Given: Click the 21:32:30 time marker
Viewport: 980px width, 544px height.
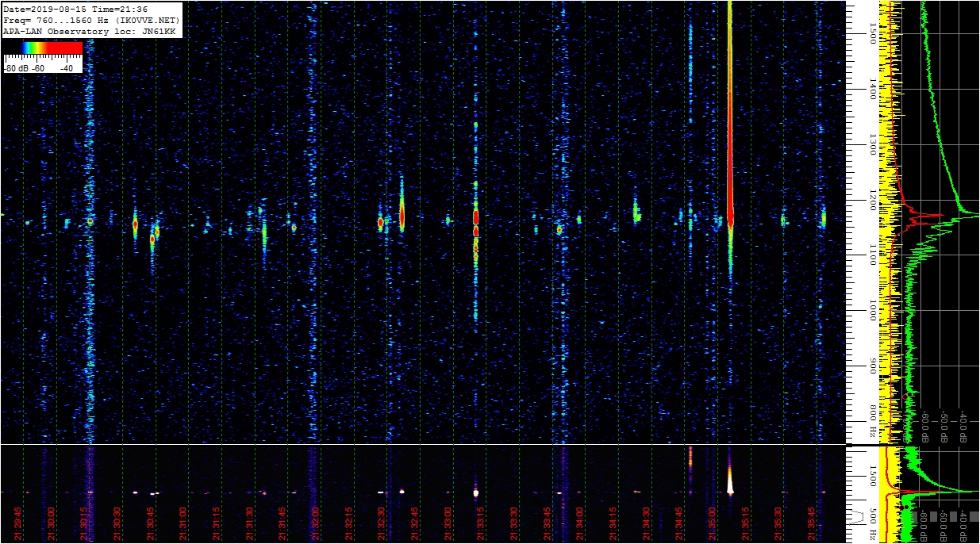Looking at the screenshot, I should pos(383,524).
